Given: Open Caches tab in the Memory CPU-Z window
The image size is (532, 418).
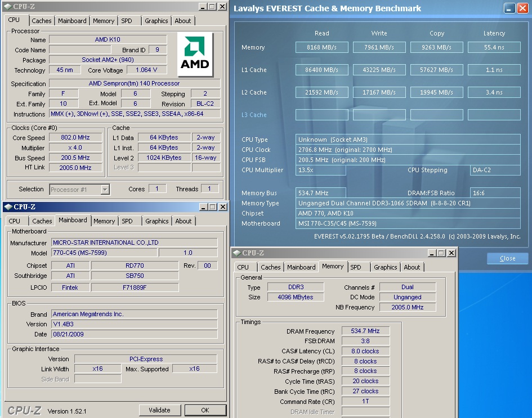Looking at the screenshot, I should [x=271, y=267].
